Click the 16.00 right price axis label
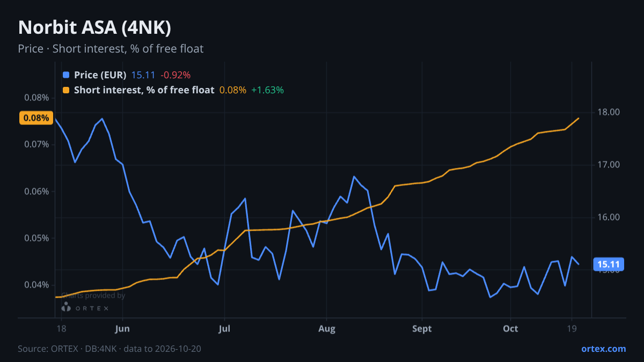644x362 pixels. [x=609, y=217]
